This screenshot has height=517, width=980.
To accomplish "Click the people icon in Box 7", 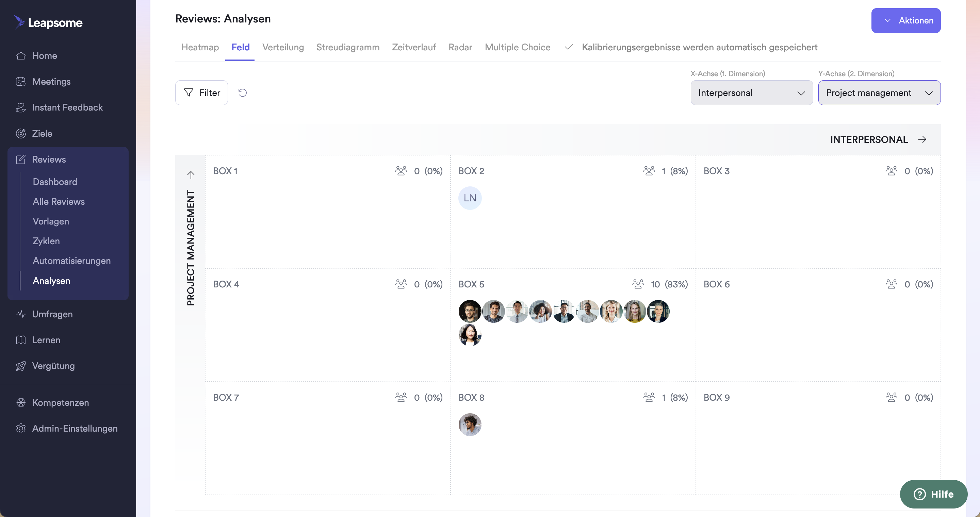I will point(401,397).
